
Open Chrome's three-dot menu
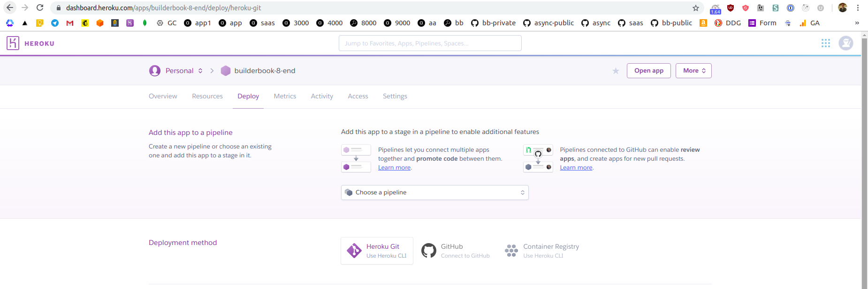(858, 8)
